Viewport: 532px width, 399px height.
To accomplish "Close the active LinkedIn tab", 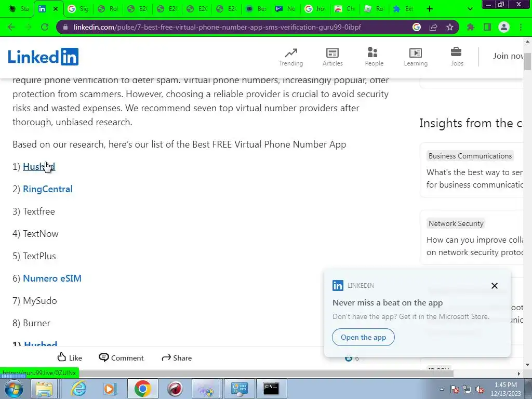I will point(56,9).
